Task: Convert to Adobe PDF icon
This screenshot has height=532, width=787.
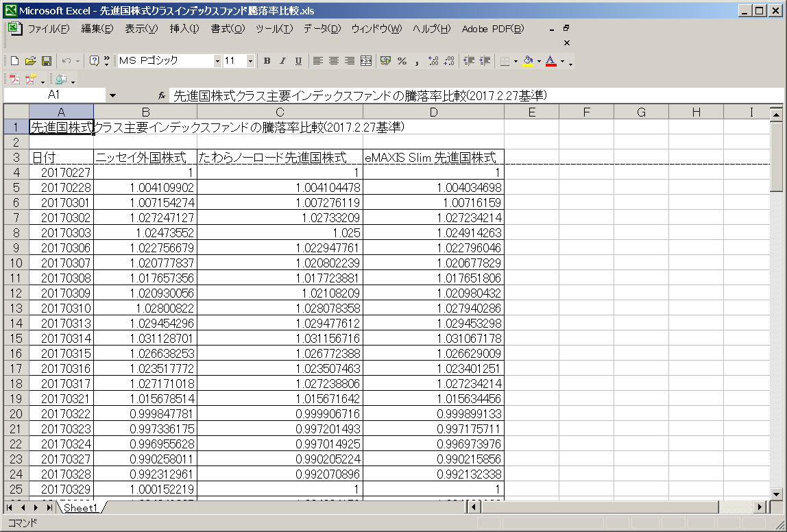Action: 14,80
